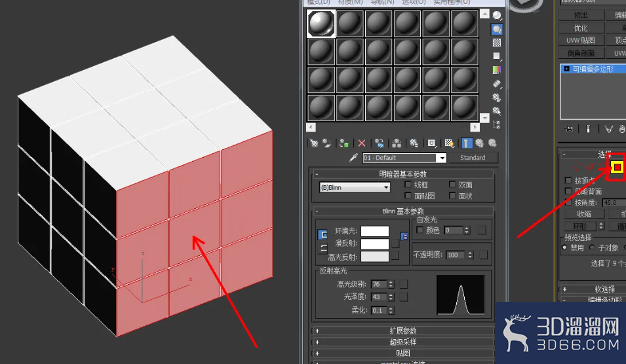Open the 导航(N) menu
Screen dimensions: 626x364
[x=382, y=2]
